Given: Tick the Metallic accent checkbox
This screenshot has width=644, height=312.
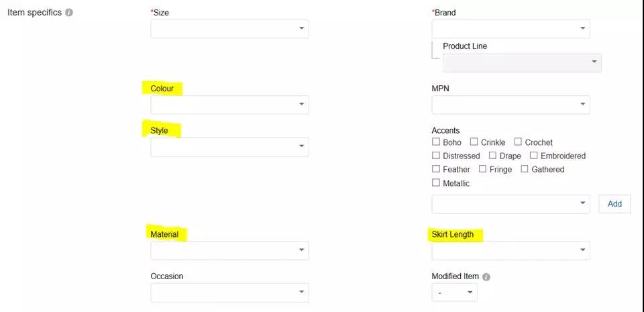Looking at the screenshot, I should [x=436, y=183].
